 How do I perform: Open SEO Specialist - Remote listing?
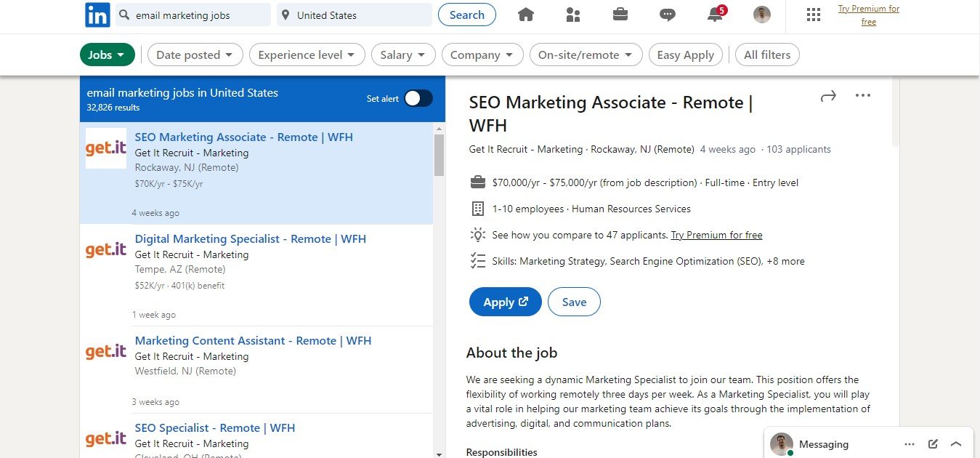(215, 427)
